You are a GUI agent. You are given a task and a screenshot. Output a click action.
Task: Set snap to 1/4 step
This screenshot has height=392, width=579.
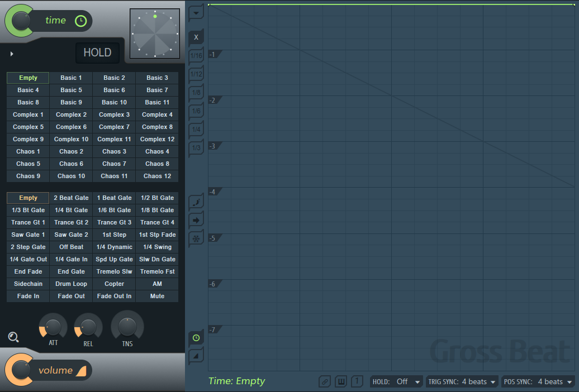tap(196, 129)
